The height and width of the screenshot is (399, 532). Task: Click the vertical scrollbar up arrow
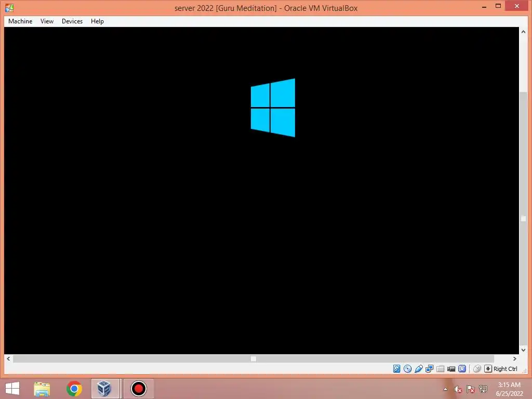coord(523,32)
